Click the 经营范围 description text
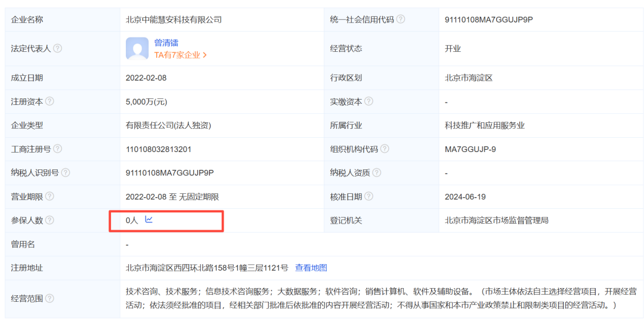The width and height of the screenshot is (644, 328). tap(381, 298)
